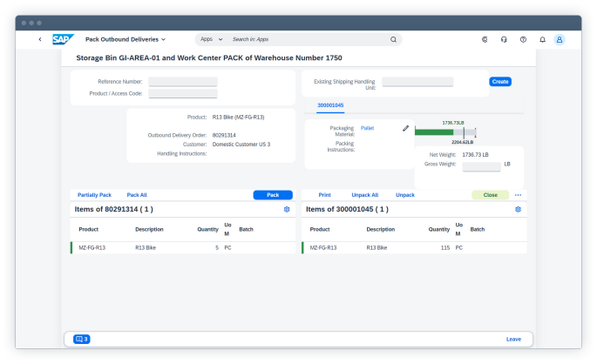Open the notifications bell
Image resolution: width=597 pixels, height=364 pixels.
(x=542, y=39)
